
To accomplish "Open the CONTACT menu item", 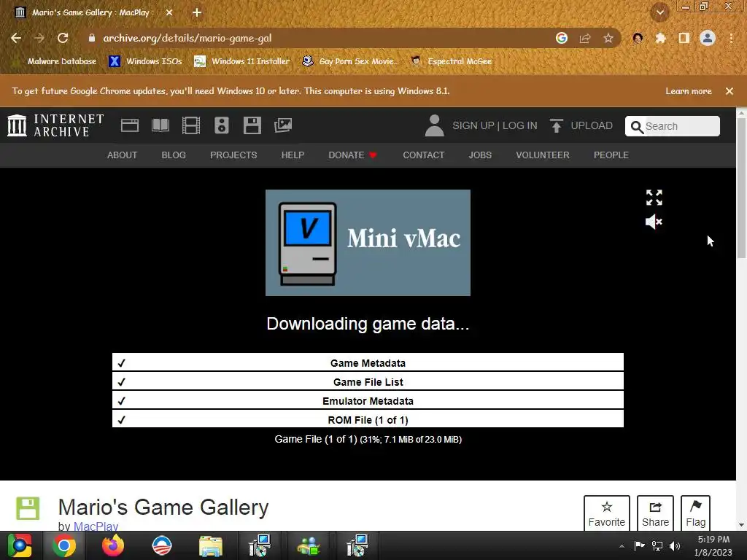I will (x=424, y=155).
